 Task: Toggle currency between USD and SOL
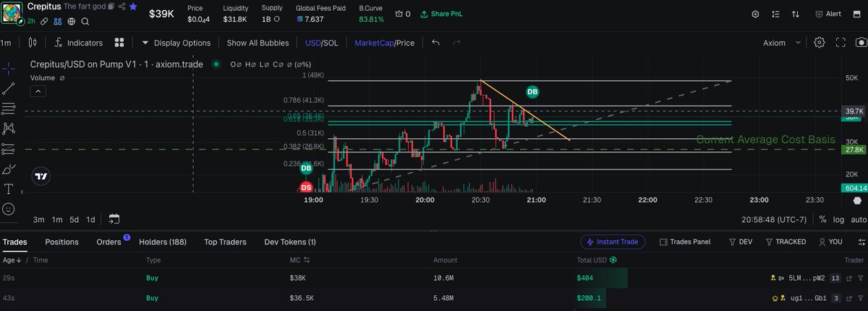tap(322, 43)
